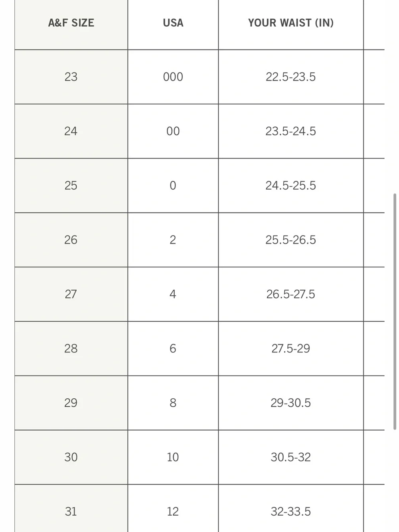
Task: Select the A&F size 31 cell
Action: coord(71,508)
